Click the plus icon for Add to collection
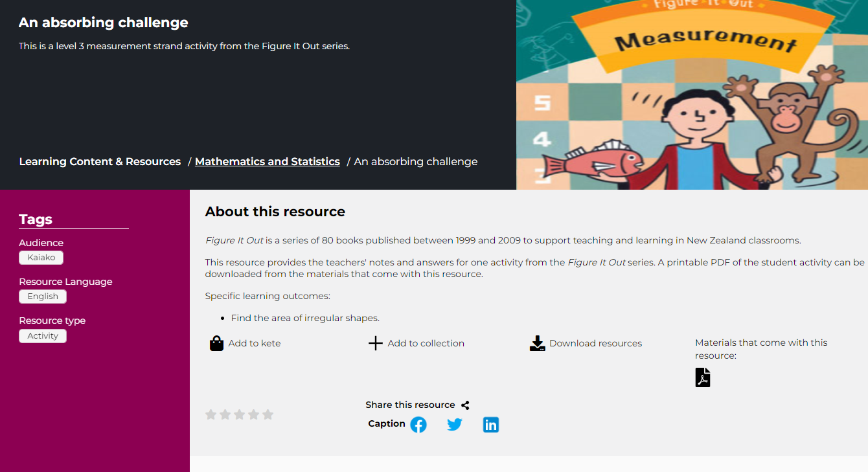The image size is (868, 472). tap(376, 343)
